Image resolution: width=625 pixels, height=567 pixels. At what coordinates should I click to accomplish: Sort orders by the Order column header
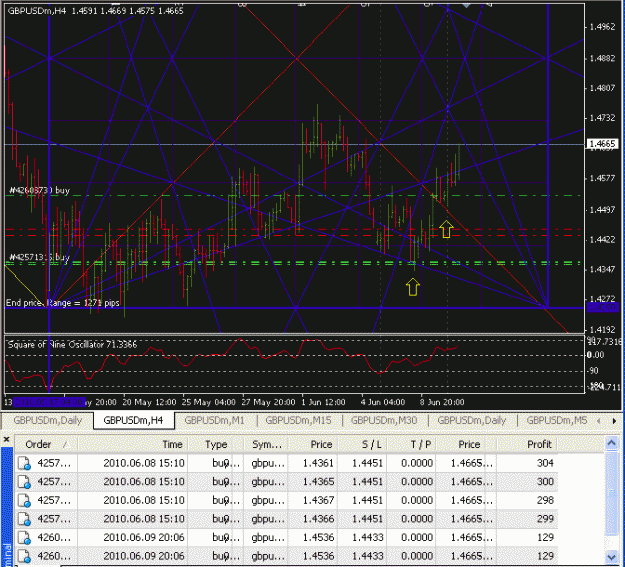click(46, 444)
